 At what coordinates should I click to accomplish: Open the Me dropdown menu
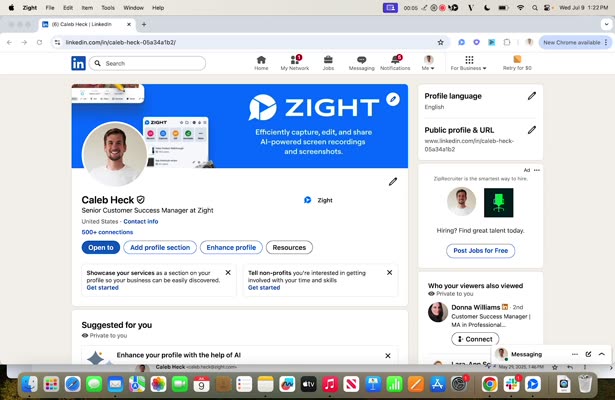(x=428, y=63)
